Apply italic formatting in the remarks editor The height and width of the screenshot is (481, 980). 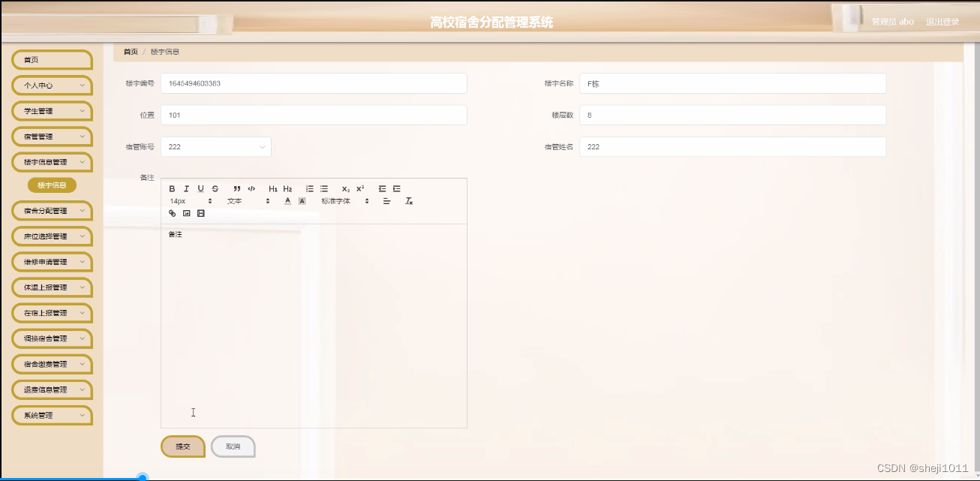(x=186, y=189)
